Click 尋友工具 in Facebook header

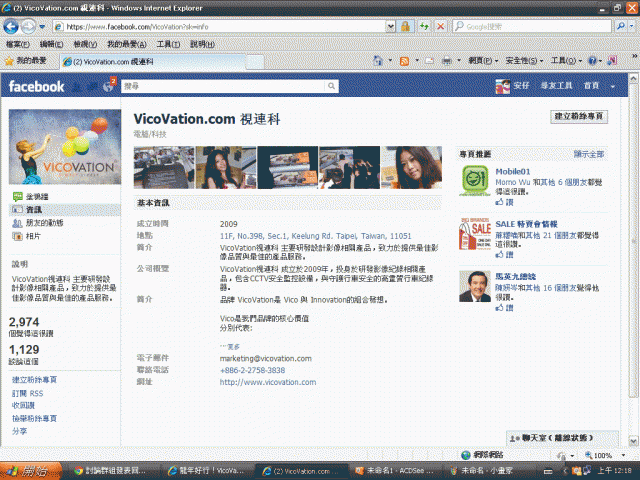pyautogui.click(x=556, y=86)
